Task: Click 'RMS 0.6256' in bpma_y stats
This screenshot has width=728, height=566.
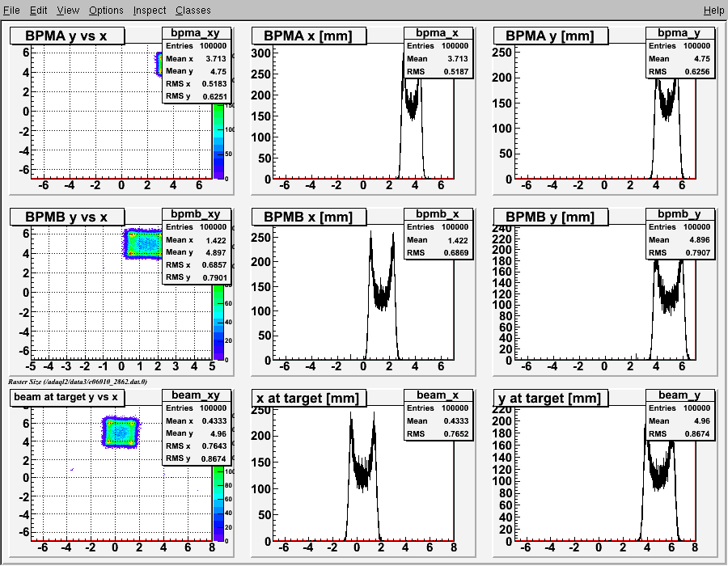Action: pyautogui.click(x=679, y=71)
